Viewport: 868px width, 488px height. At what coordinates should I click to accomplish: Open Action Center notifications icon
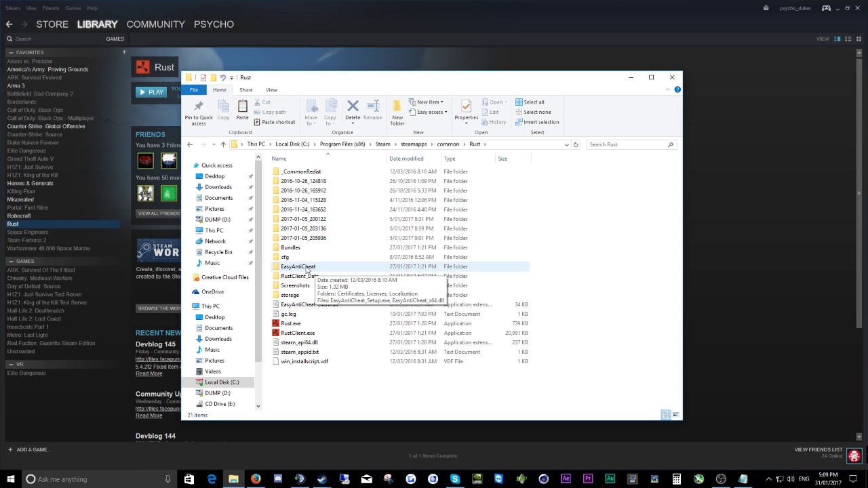[x=853, y=479]
